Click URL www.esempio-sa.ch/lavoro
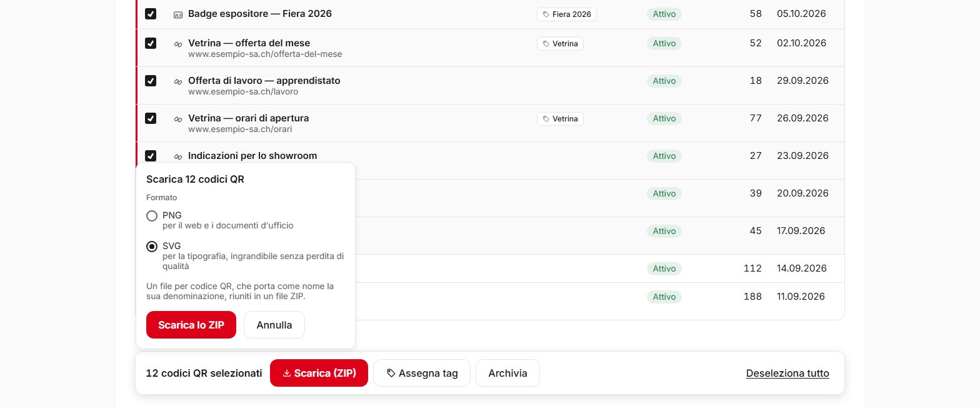The image size is (980, 408). (x=243, y=92)
